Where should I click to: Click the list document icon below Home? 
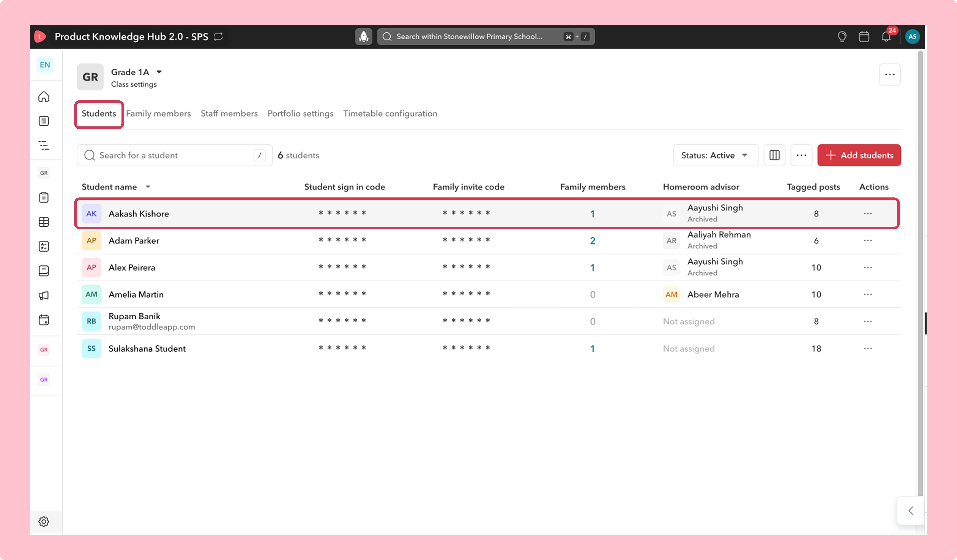[44, 121]
